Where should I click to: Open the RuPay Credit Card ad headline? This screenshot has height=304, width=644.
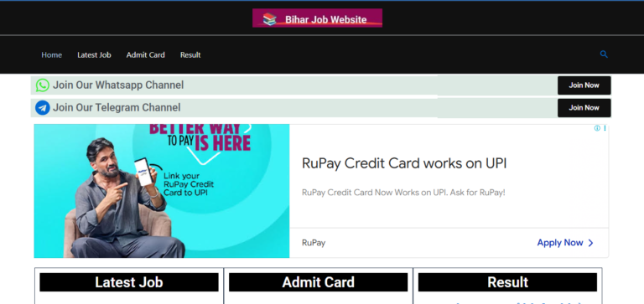click(x=404, y=163)
